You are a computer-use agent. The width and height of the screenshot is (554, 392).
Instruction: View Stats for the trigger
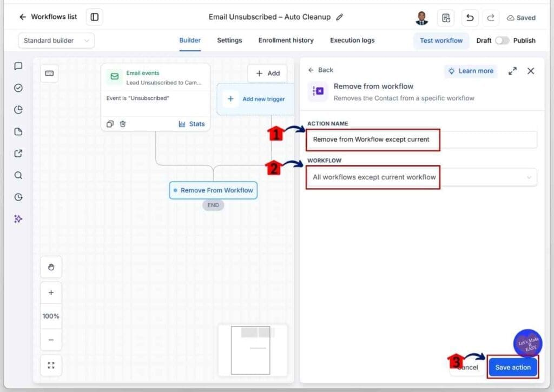click(192, 124)
